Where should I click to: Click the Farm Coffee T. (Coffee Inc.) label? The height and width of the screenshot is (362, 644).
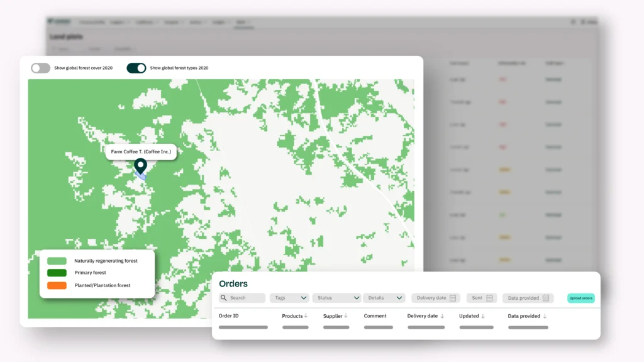141,151
